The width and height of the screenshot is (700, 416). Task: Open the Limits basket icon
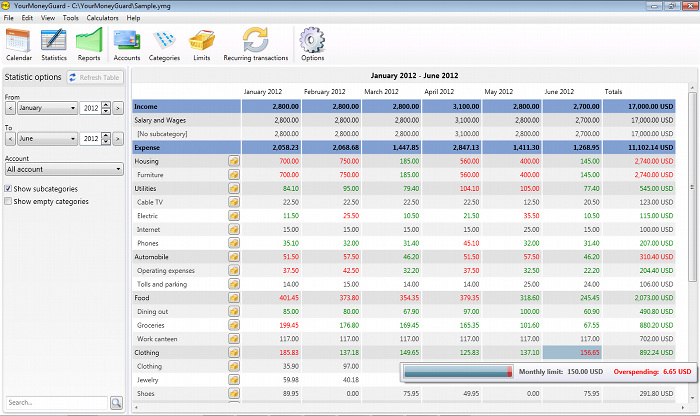tap(202, 44)
